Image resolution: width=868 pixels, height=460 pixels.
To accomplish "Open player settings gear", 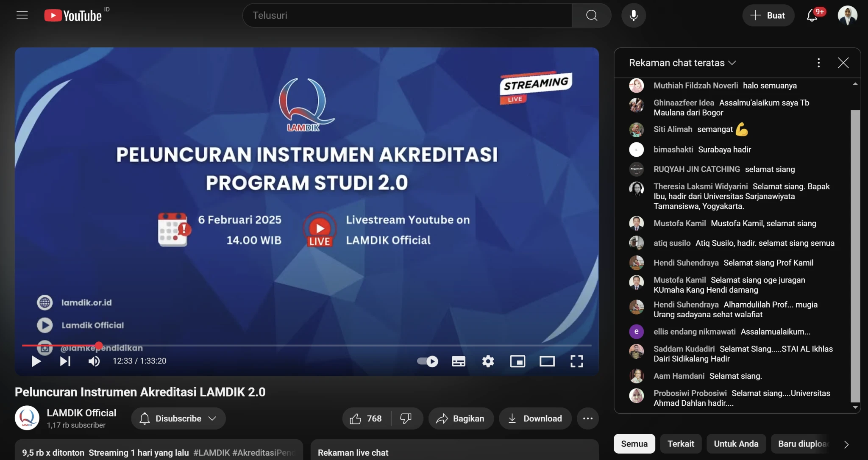I will pos(488,361).
